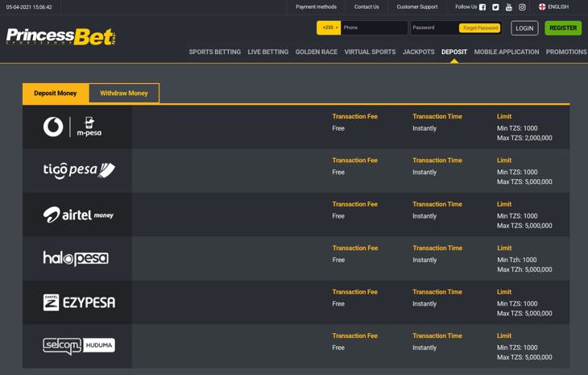This screenshot has width=588, height=375.
Task: Open the YouTube social icon
Action: 508,7
